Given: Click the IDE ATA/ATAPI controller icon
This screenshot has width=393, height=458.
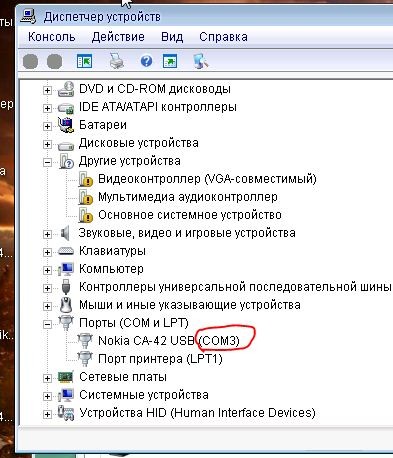Looking at the screenshot, I should tap(66, 108).
